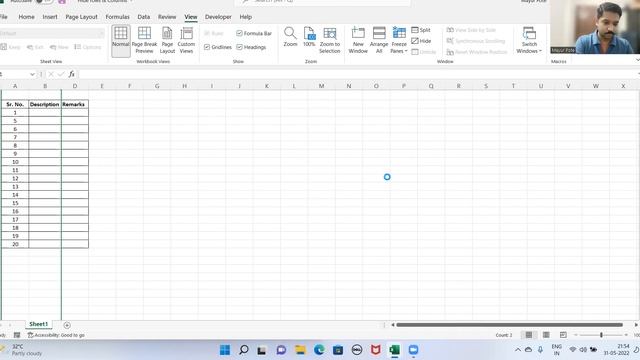This screenshot has height=360, width=640.
Task: Select the Sr. No. header cell
Action: 15,104
